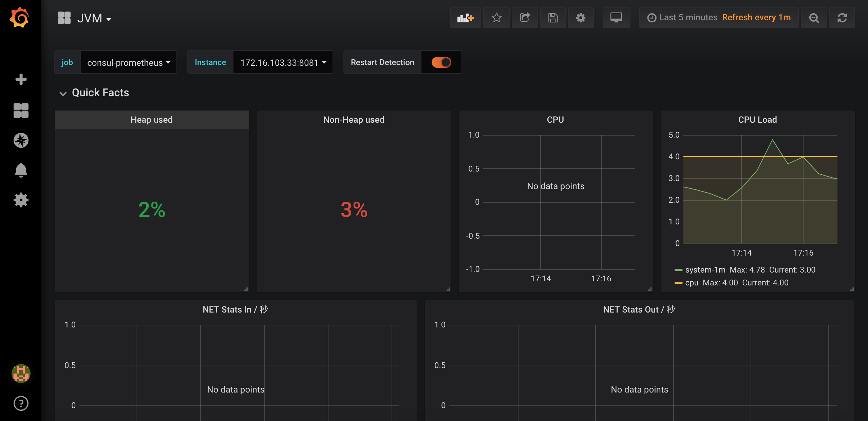Screen dimensions: 868x421
Task: Click the Add panel toolbar icon
Action: pos(465,18)
